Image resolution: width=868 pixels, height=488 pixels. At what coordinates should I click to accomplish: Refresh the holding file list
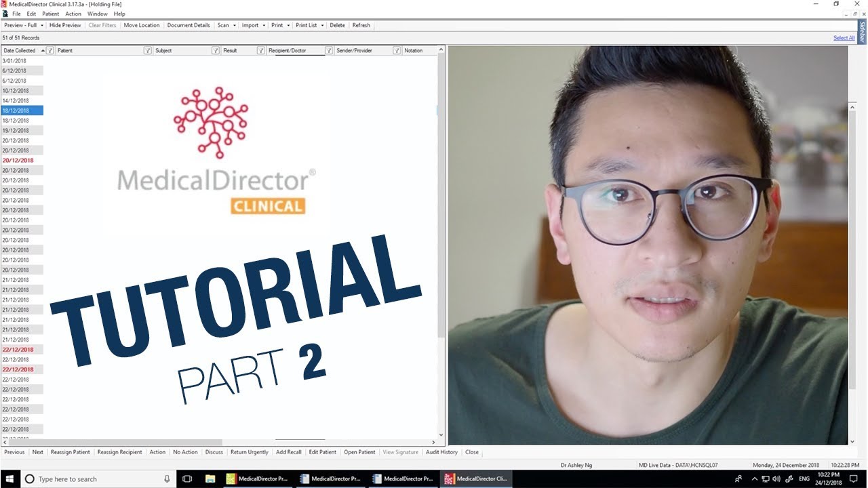coord(361,25)
